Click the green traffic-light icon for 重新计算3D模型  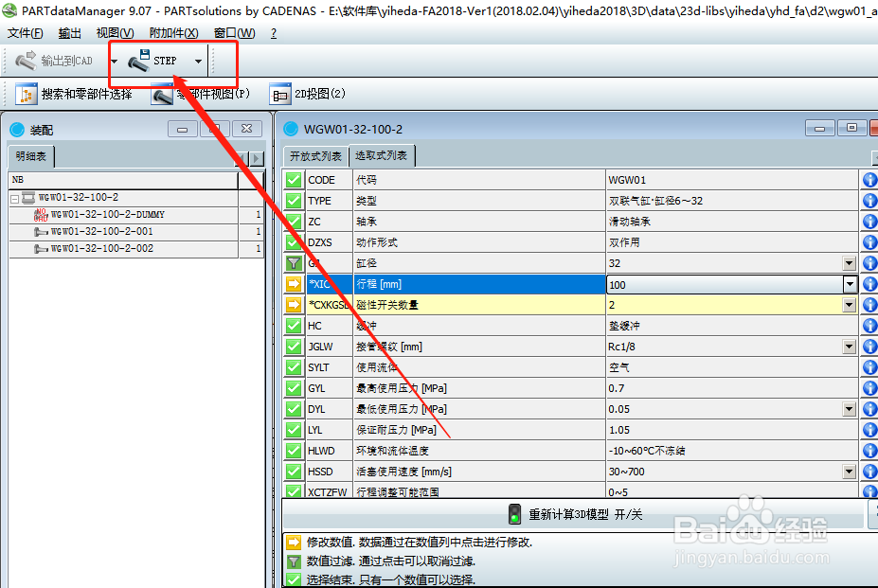(x=513, y=513)
